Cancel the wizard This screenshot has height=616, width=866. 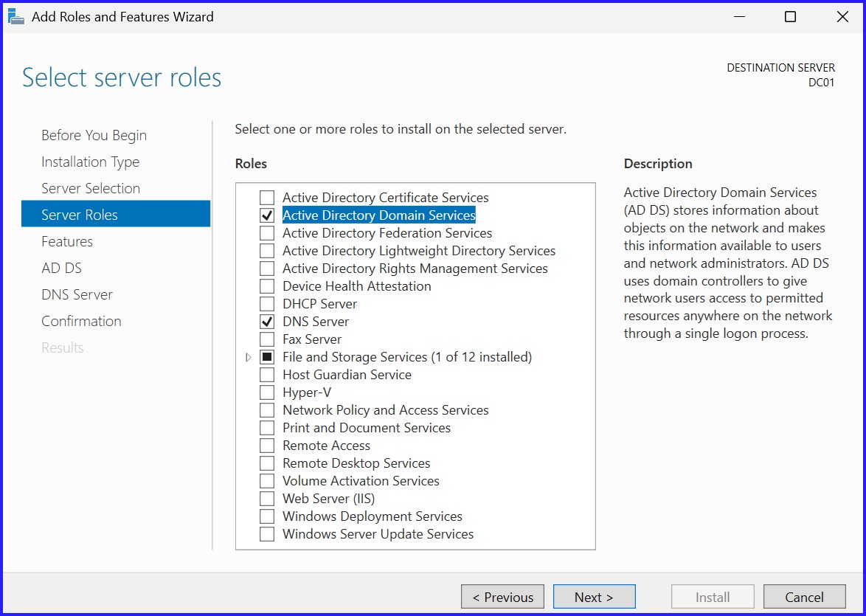tap(804, 596)
